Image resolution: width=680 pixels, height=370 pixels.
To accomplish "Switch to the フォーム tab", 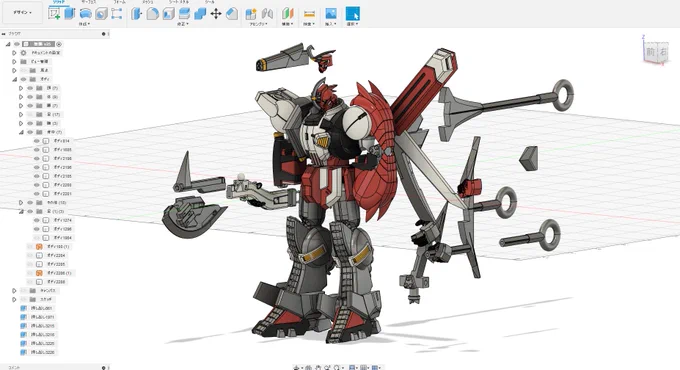I will click(119, 2).
